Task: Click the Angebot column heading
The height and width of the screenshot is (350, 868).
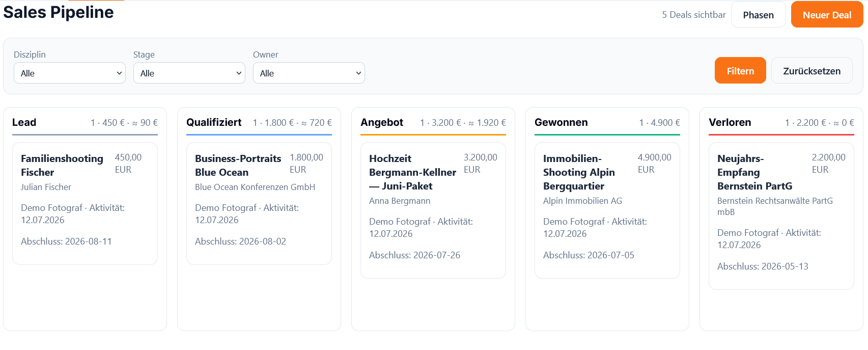Action: click(x=382, y=122)
